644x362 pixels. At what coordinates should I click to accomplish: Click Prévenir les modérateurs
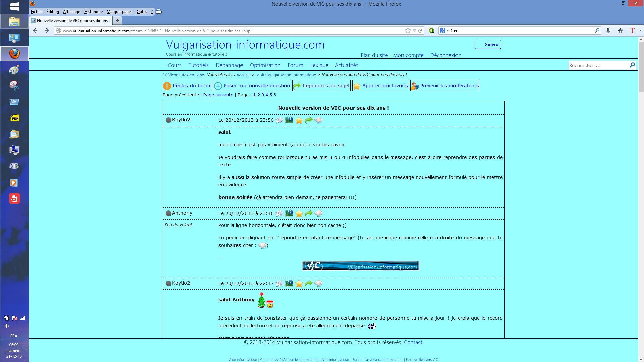click(x=444, y=86)
